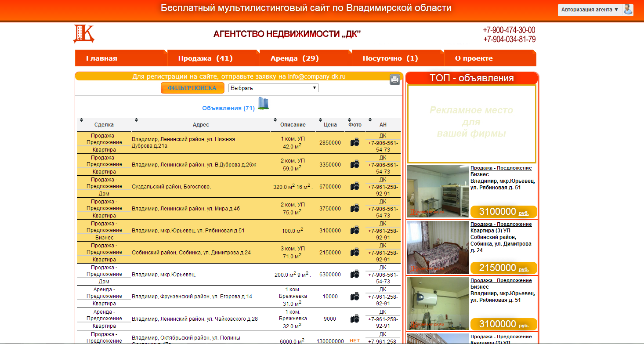
Task: Click the rental price 10000
Action: (x=330, y=297)
